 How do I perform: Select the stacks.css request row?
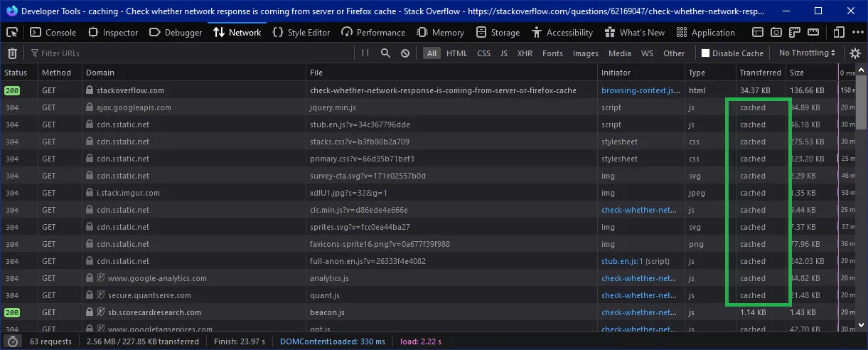(x=428, y=142)
